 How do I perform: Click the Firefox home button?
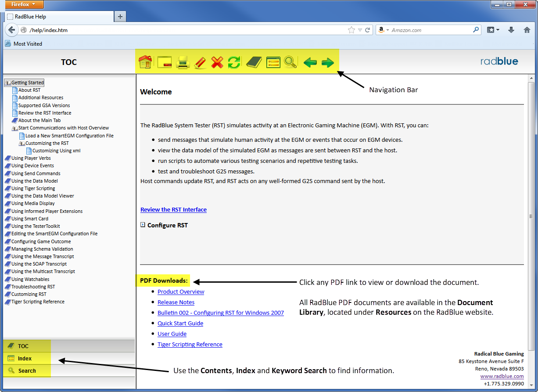[x=527, y=30]
